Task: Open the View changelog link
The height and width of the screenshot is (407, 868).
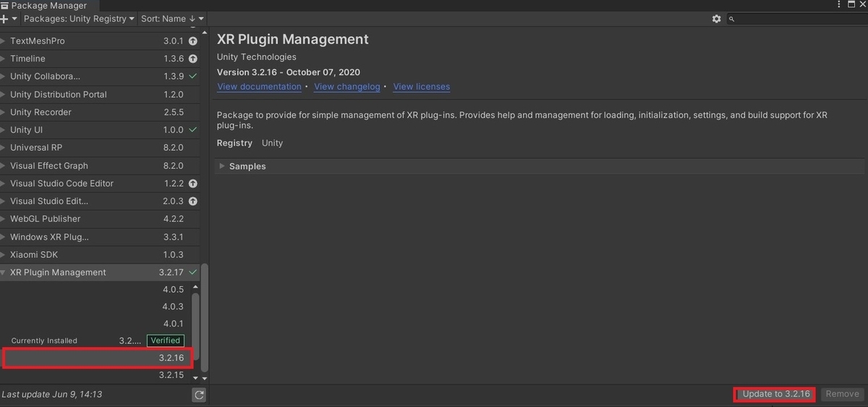Action: click(x=347, y=87)
